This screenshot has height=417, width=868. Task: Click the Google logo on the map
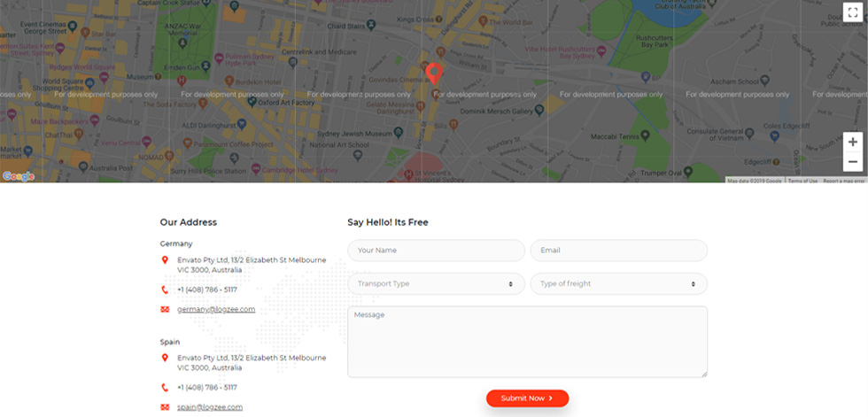click(19, 176)
